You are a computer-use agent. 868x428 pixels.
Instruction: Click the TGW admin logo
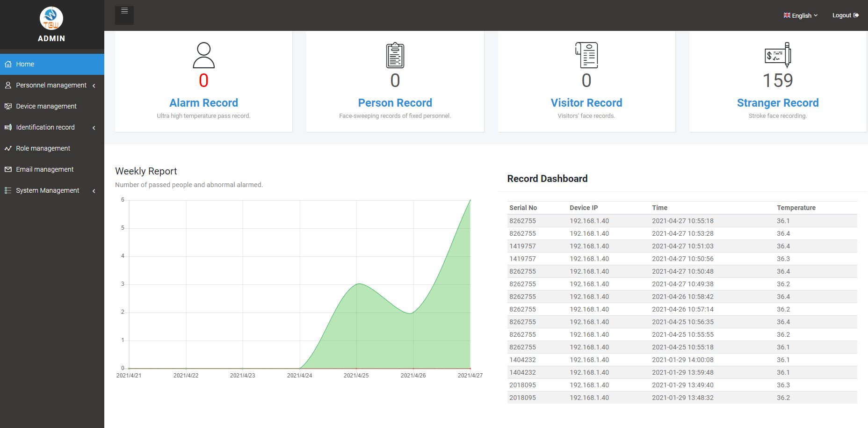click(x=51, y=18)
